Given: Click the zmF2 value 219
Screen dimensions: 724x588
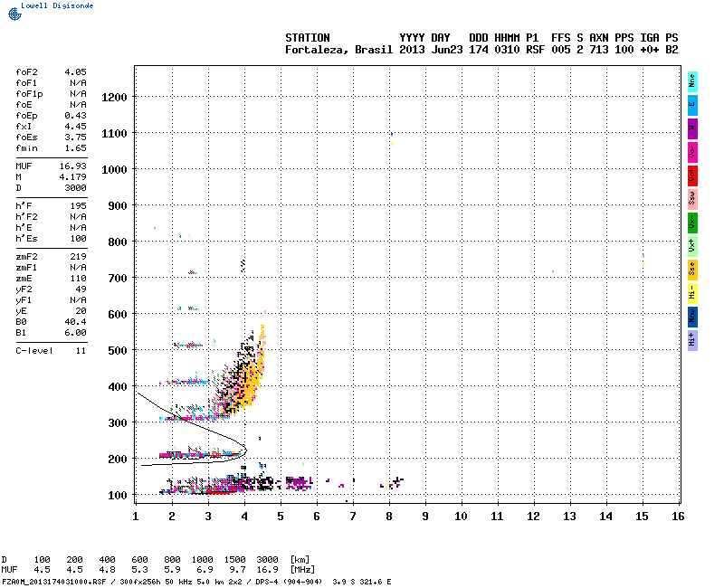Looking at the screenshot, I should pyautogui.click(x=79, y=257).
